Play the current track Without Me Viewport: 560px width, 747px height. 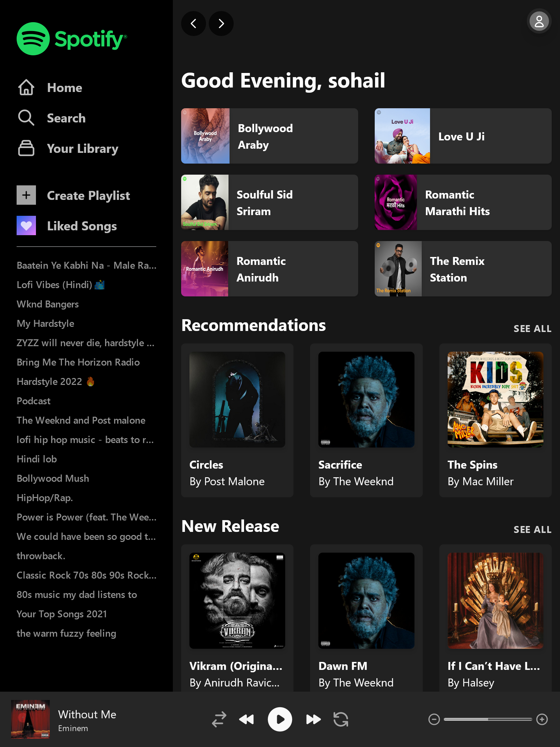[280, 719]
